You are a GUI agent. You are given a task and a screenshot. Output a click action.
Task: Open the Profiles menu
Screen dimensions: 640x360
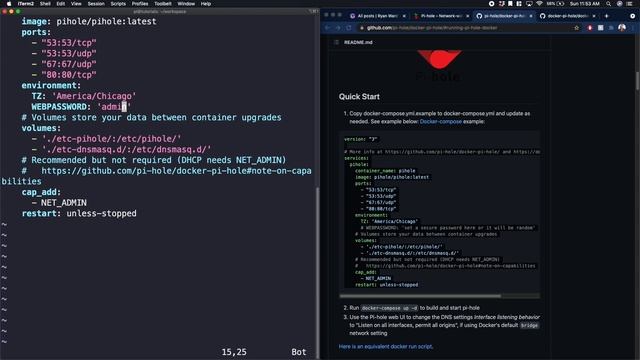[x=140, y=4]
